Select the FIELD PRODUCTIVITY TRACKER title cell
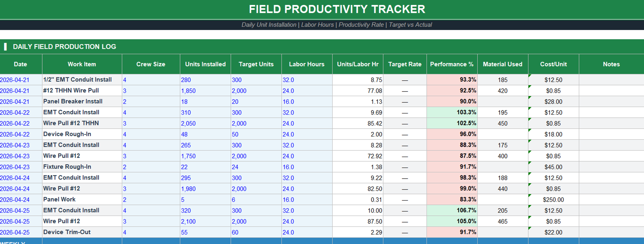 (x=322, y=9)
